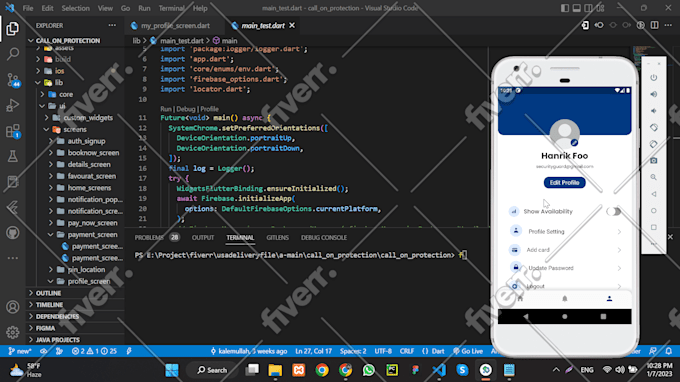
Task: Select the home_screens folder
Action: 89,188
